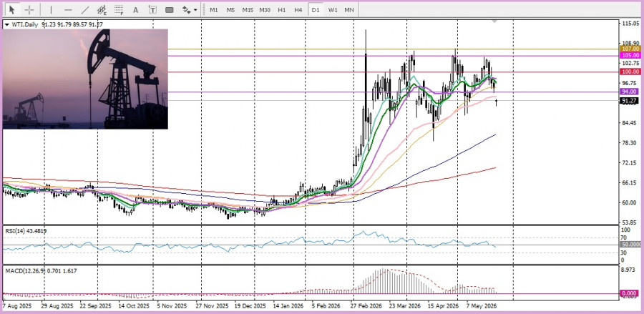Select the 94.00 price level label
This screenshot has height=314, width=644.
(630, 92)
